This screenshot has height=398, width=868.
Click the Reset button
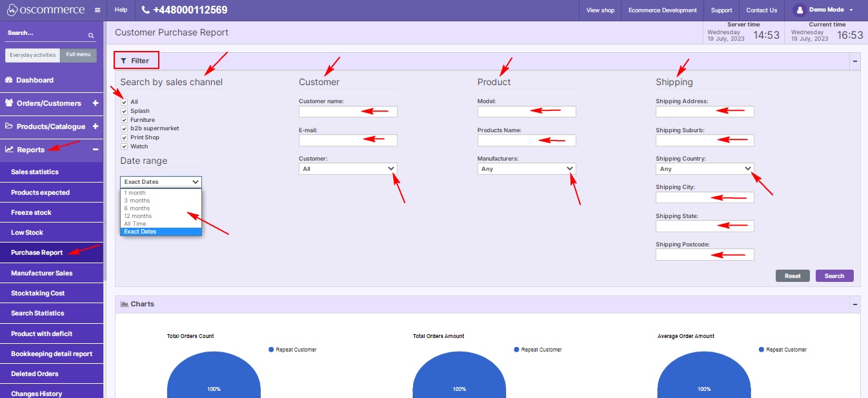(x=792, y=275)
